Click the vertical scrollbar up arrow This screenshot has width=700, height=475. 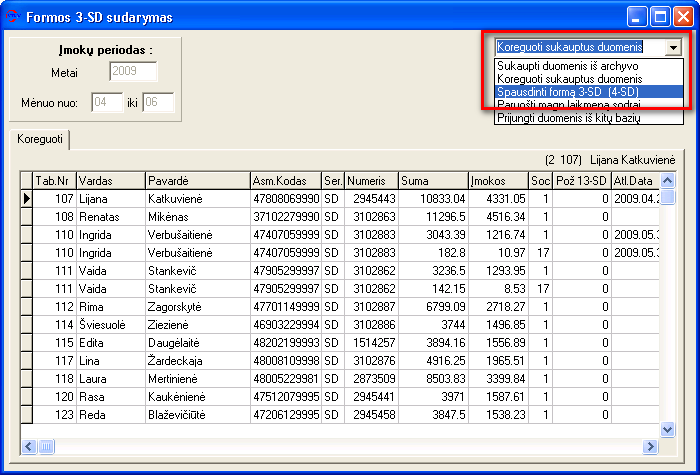[x=667, y=181]
